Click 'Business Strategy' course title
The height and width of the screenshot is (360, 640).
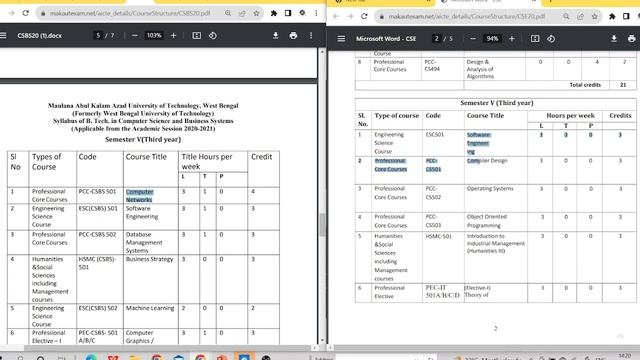point(149,259)
